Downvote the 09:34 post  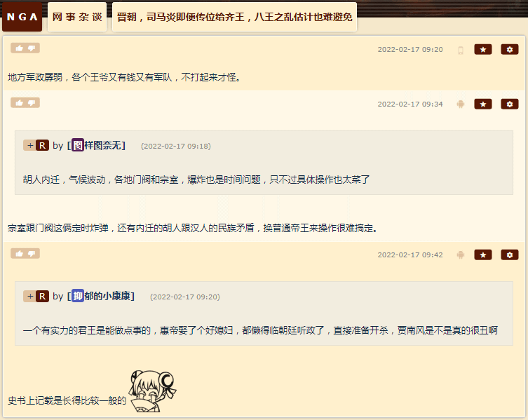click(32, 103)
